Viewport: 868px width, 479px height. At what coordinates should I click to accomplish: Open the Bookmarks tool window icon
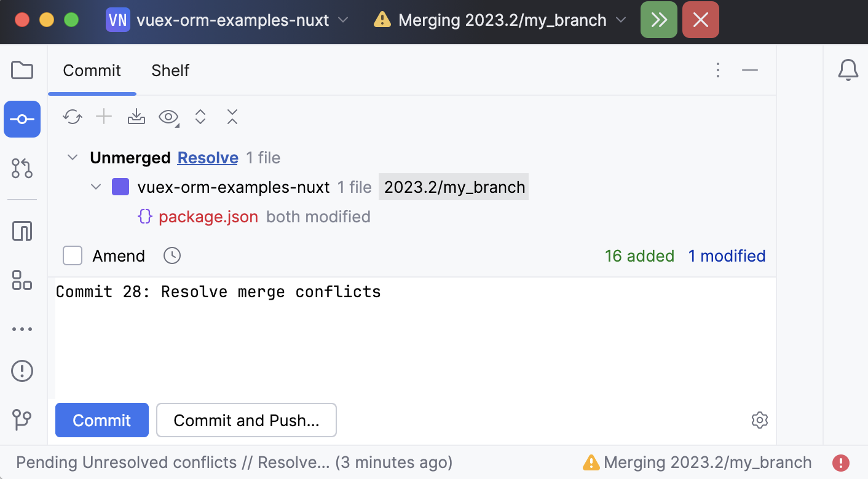(22, 281)
